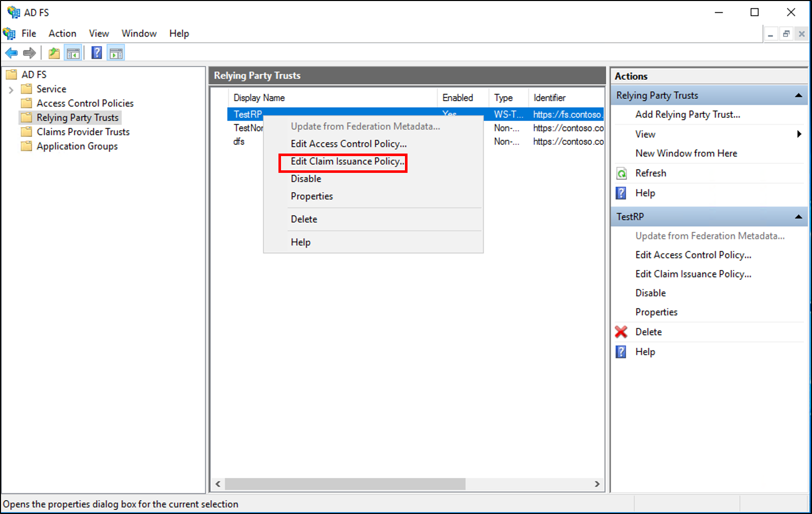Click the Up One Level folder icon

click(54, 53)
